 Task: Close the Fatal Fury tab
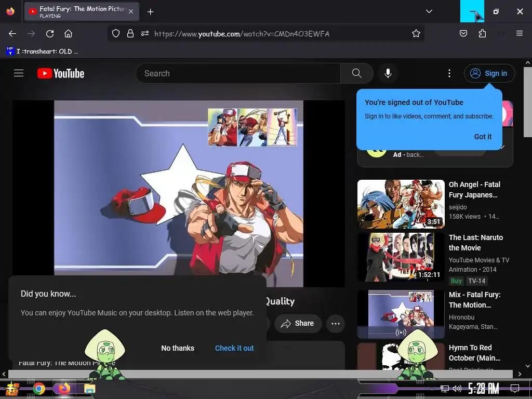[131, 11]
